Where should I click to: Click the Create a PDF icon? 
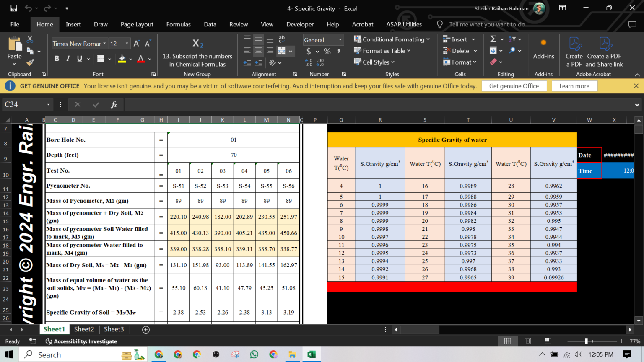point(574,52)
